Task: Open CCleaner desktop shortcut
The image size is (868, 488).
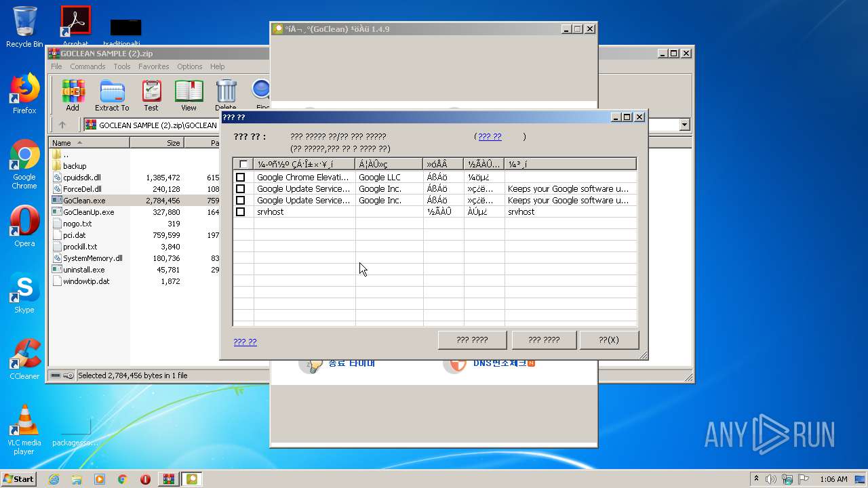Action: (24, 359)
